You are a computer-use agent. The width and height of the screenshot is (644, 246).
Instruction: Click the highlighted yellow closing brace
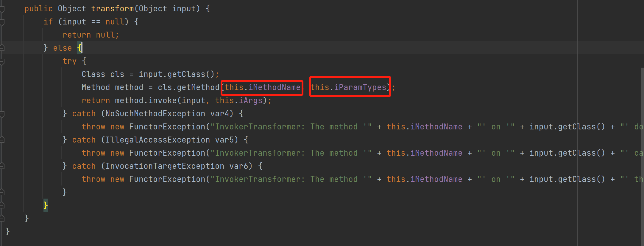pos(46,205)
